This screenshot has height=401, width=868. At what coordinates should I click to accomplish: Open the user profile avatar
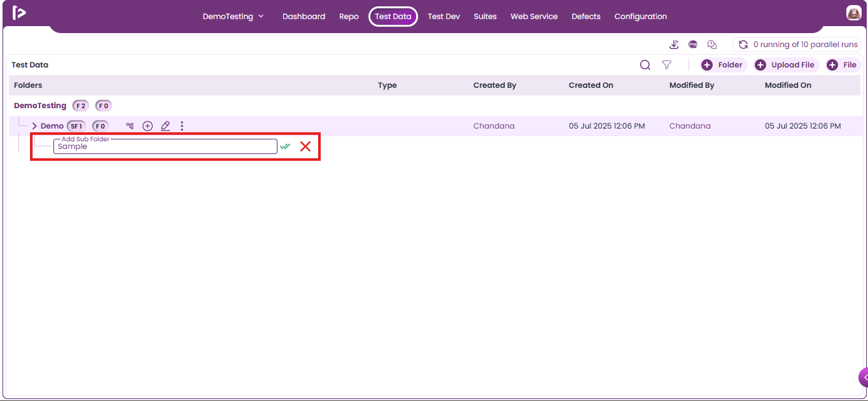coord(853,13)
